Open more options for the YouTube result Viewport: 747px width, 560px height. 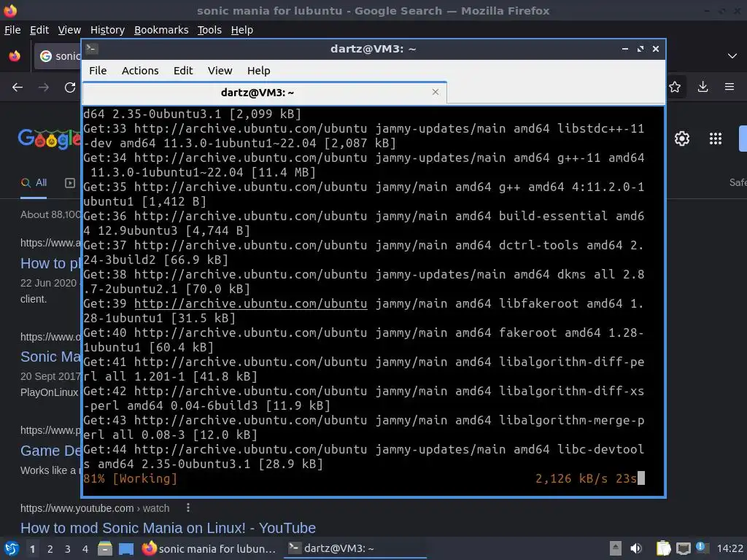click(188, 507)
